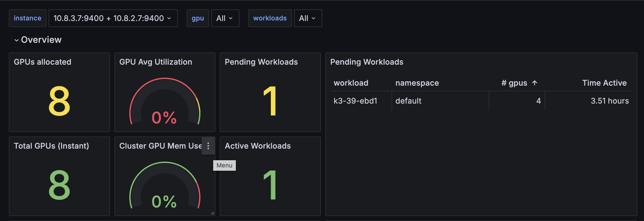Viewport: 644px width, 221px height.
Task: Click the Active Workloads panel title
Action: click(258, 146)
